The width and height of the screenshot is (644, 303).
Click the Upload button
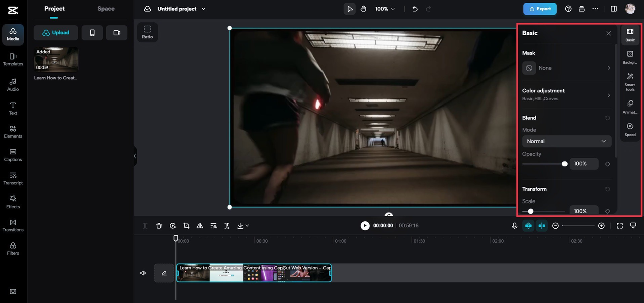56,33
